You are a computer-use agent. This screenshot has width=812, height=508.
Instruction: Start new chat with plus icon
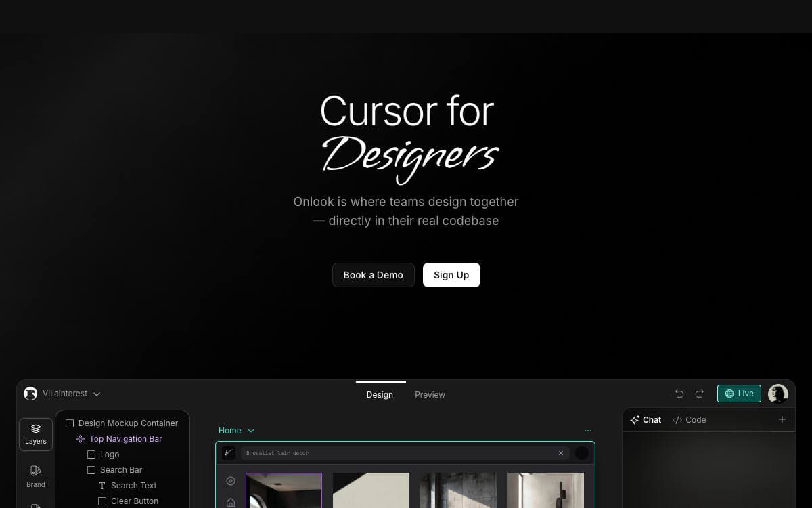point(782,419)
